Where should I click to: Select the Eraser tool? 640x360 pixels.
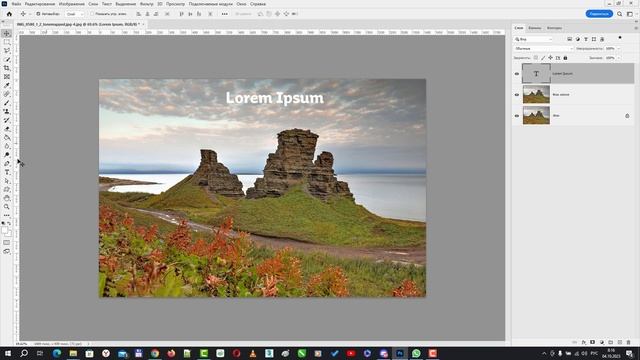7,129
